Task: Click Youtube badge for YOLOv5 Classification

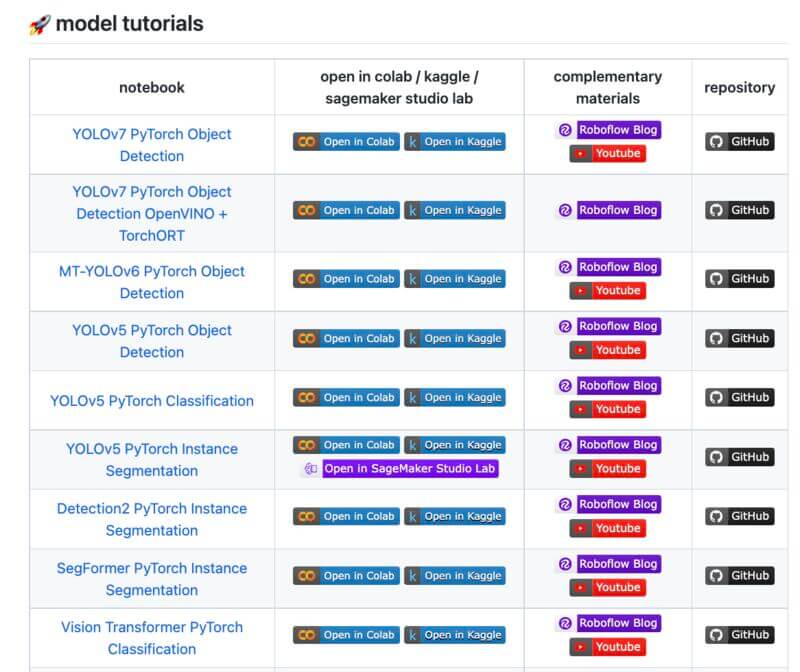Action: point(608,409)
